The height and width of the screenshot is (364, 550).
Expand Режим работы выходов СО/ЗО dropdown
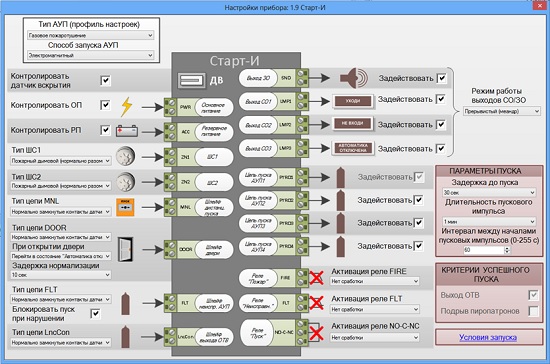click(502, 111)
